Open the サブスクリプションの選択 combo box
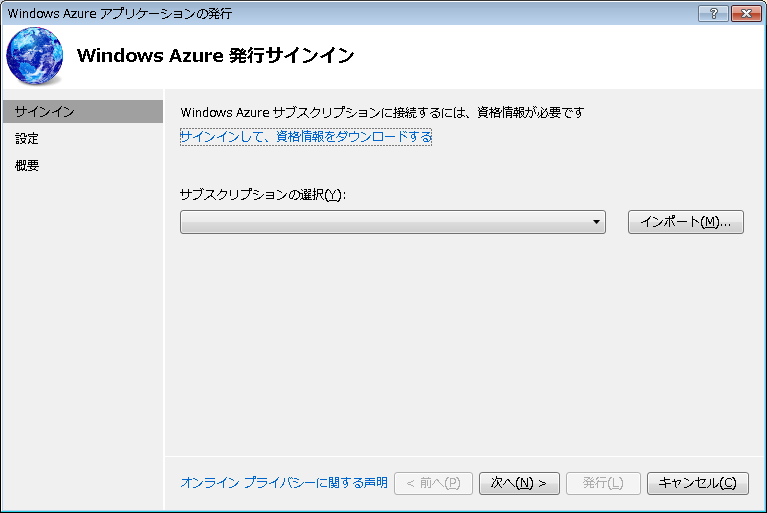Viewport: 767px width, 513px height. click(x=393, y=222)
